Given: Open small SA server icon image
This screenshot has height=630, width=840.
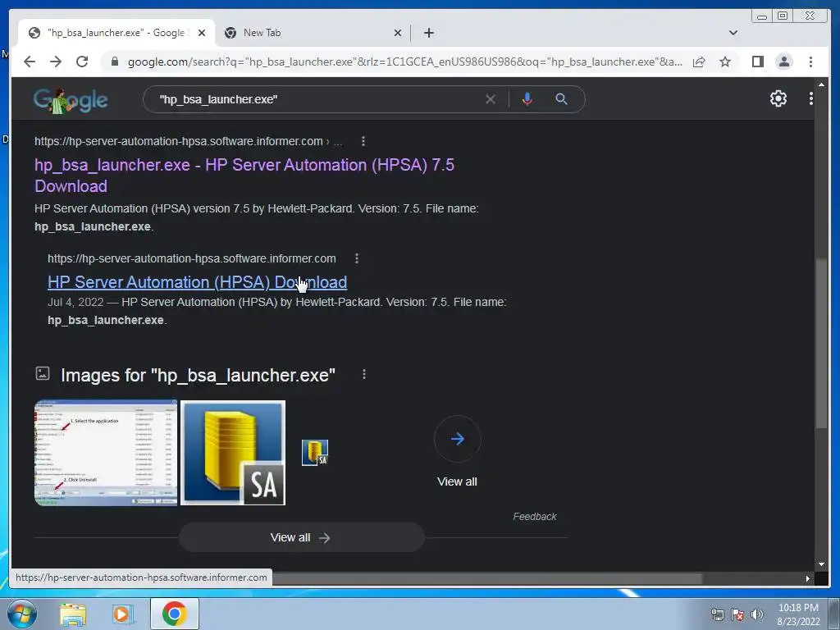Looking at the screenshot, I should coord(315,453).
